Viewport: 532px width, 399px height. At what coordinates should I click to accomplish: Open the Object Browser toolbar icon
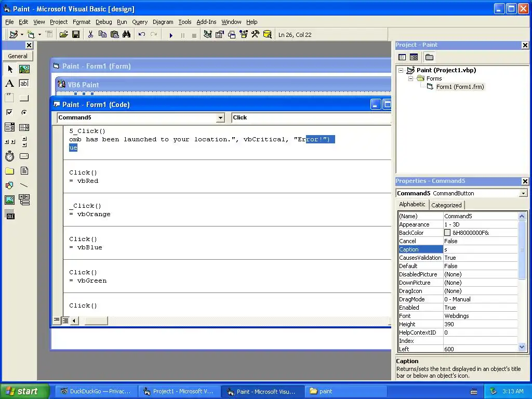point(244,35)
